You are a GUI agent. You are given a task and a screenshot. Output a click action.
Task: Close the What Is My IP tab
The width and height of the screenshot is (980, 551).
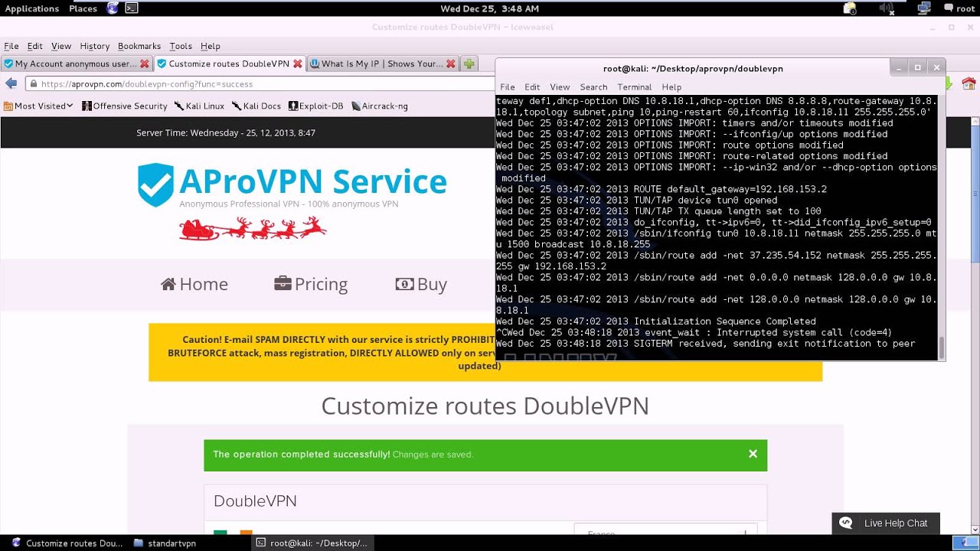point(451,64)
